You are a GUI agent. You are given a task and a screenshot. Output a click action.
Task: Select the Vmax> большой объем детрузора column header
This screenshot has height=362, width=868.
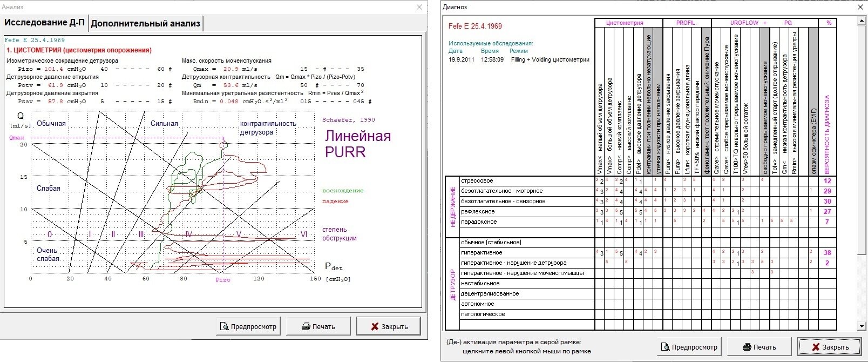[609, 101]
